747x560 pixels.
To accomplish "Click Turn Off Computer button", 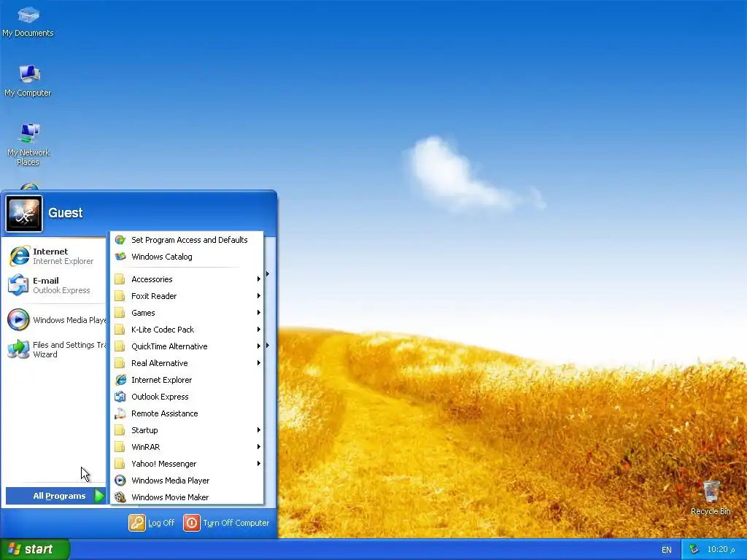I will coord(227,523).
